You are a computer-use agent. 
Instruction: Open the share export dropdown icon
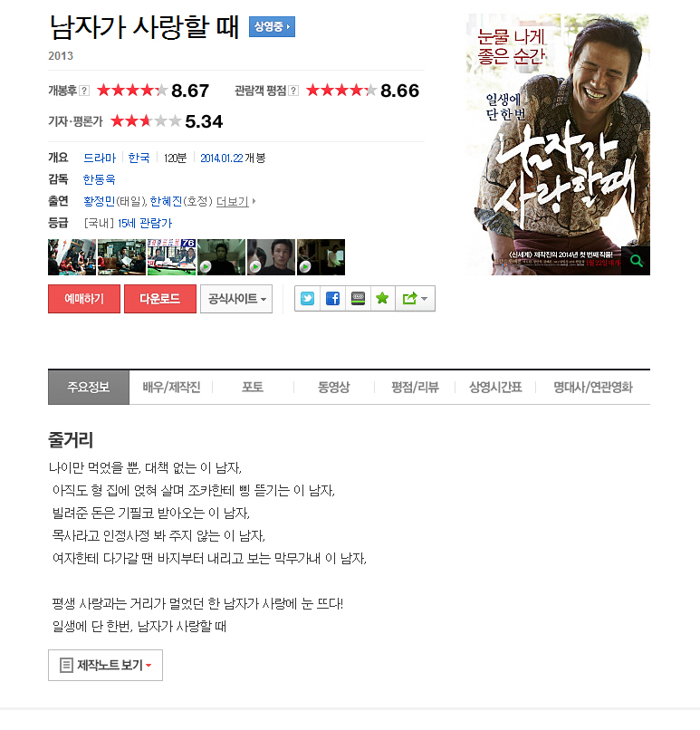pyautogui.click(x=415, y=298)
